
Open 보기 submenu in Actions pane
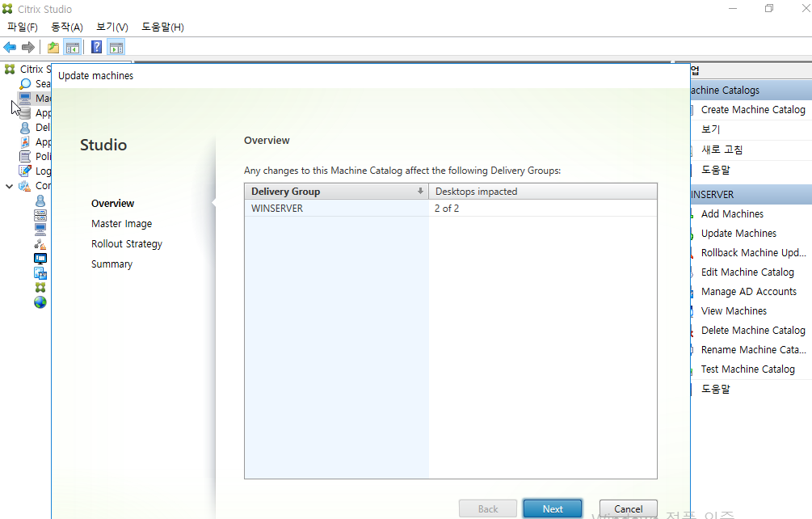coord(710,129)
